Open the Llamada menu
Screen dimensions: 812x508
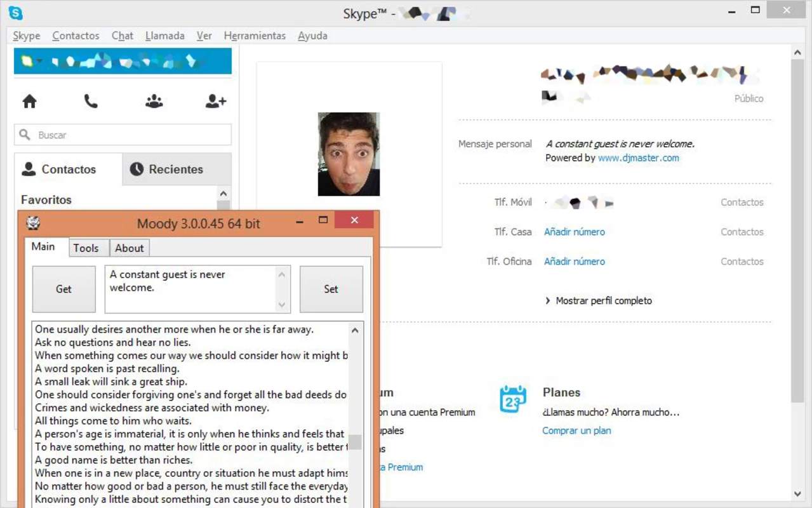pos(164,36)
